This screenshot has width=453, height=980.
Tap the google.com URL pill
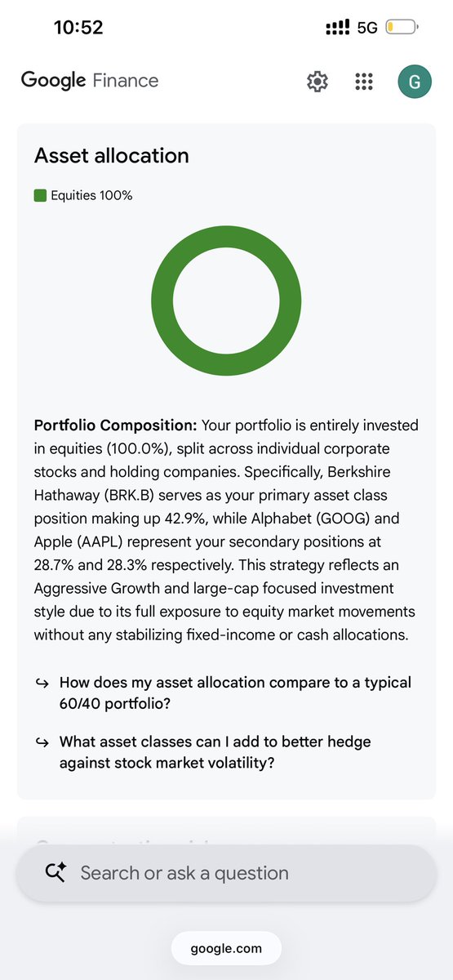pos(226,948)
